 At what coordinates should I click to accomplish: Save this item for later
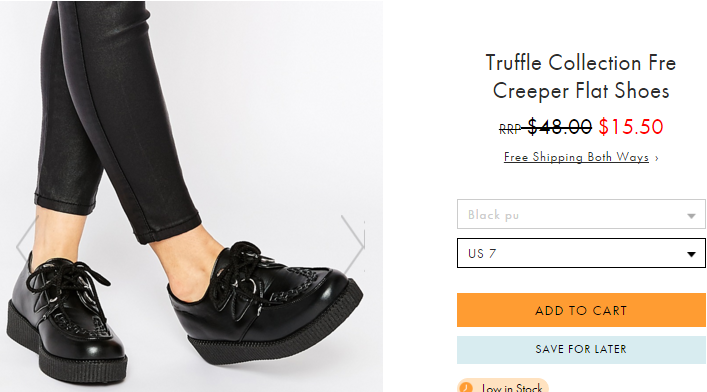pyautogui.click(x=581, y=350)
